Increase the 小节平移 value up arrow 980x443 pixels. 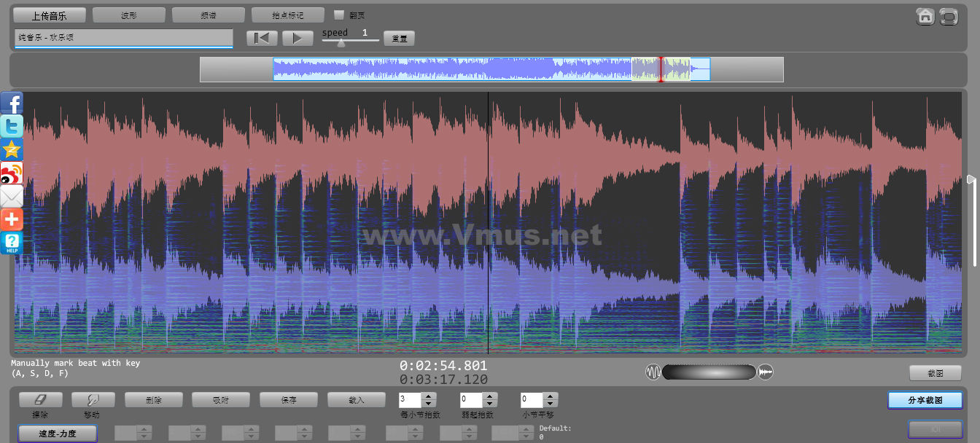point(551,396)
